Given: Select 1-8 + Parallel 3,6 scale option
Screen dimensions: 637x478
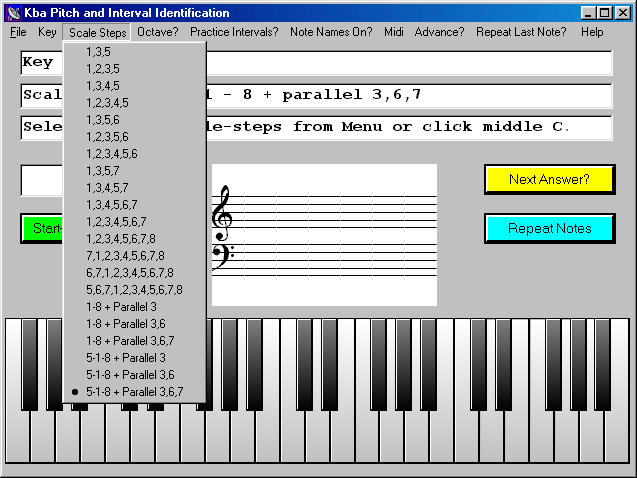Looking at the screenshot, I should tap(126, 323).
